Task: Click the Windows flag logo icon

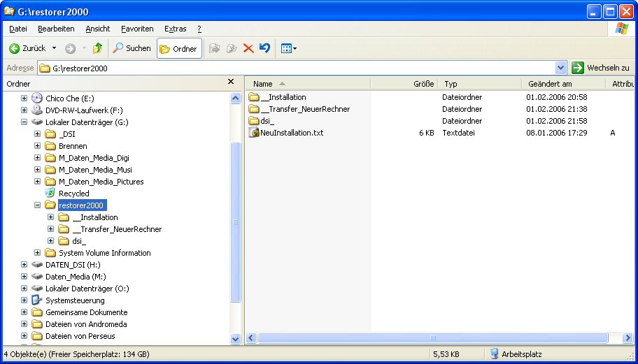Action: click(621, 29)
